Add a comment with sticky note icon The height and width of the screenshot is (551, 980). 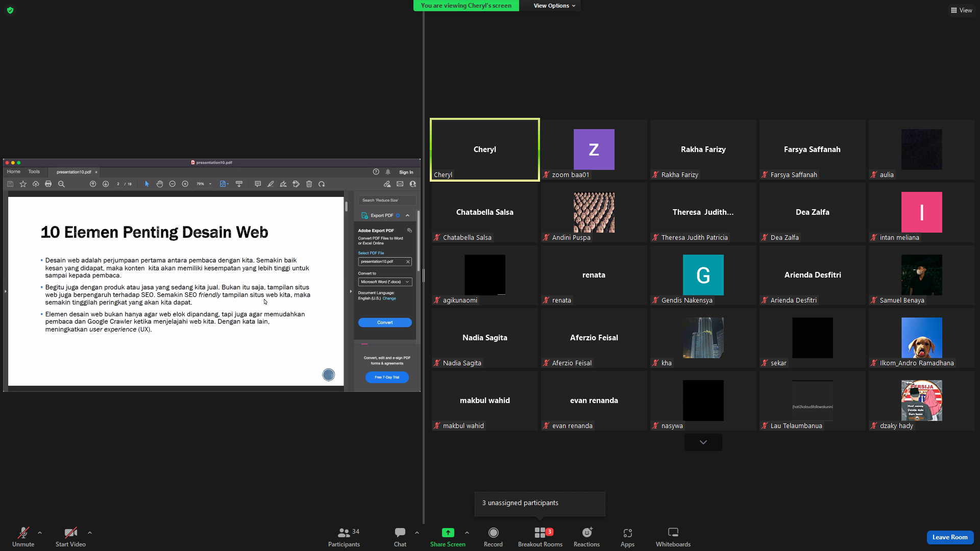(x=258, y=184)
